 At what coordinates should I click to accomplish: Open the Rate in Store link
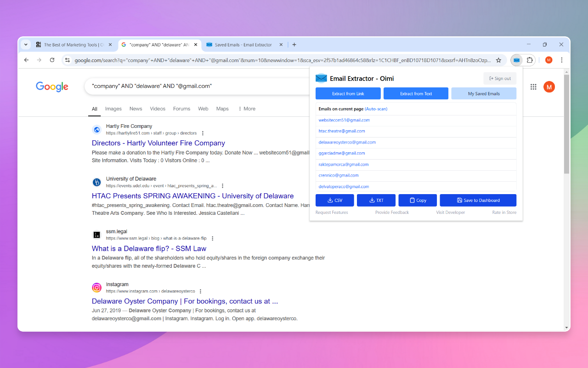[x=504, y=213]
